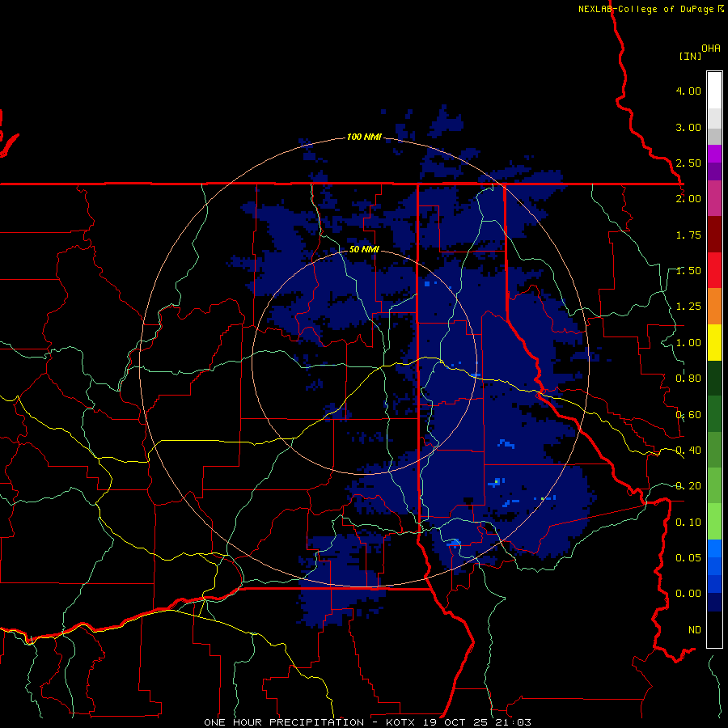
Task: Pick the bright purple legend swatch
Action: [x=714, y=154]
